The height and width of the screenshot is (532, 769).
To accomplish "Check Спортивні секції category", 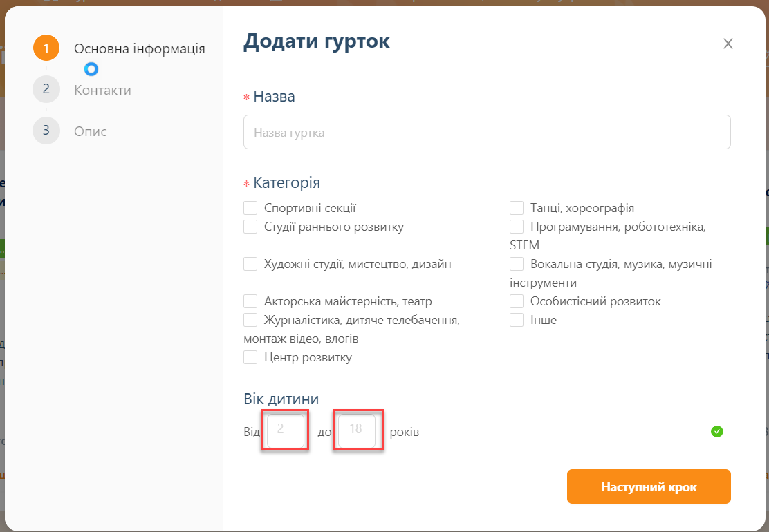I will coord(250,208).
